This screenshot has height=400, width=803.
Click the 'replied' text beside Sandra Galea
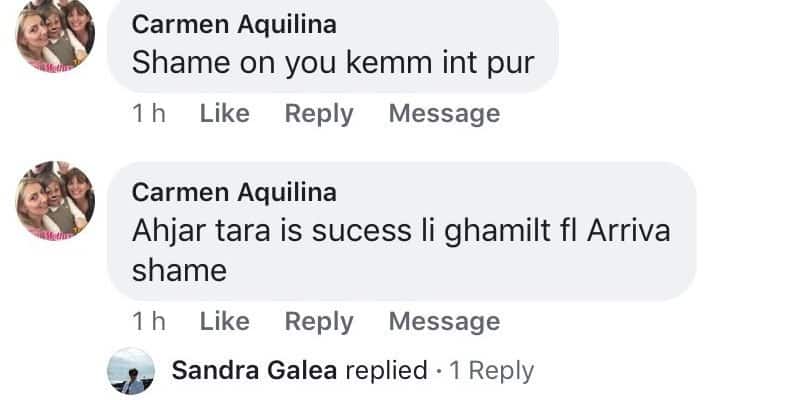[x=385, y=371]
